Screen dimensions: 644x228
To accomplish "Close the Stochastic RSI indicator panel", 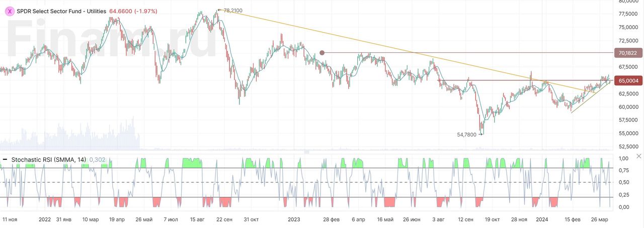I will [639, 157].
